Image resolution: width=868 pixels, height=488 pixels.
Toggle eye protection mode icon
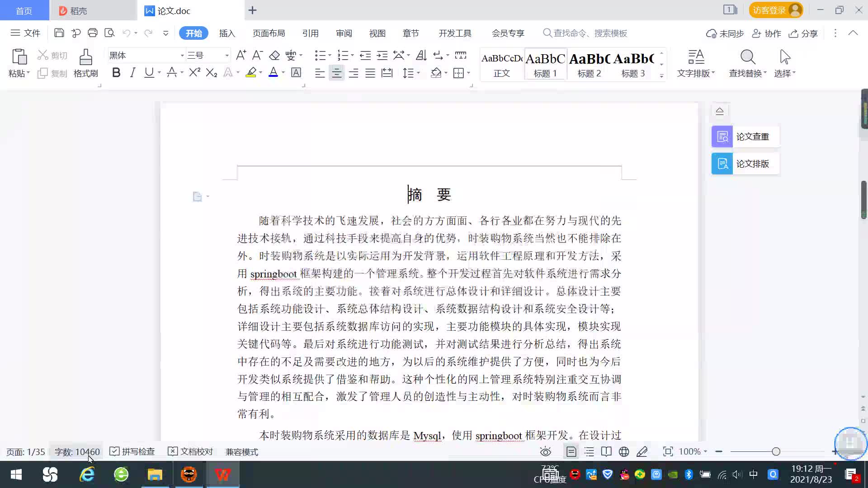(546, 451)
